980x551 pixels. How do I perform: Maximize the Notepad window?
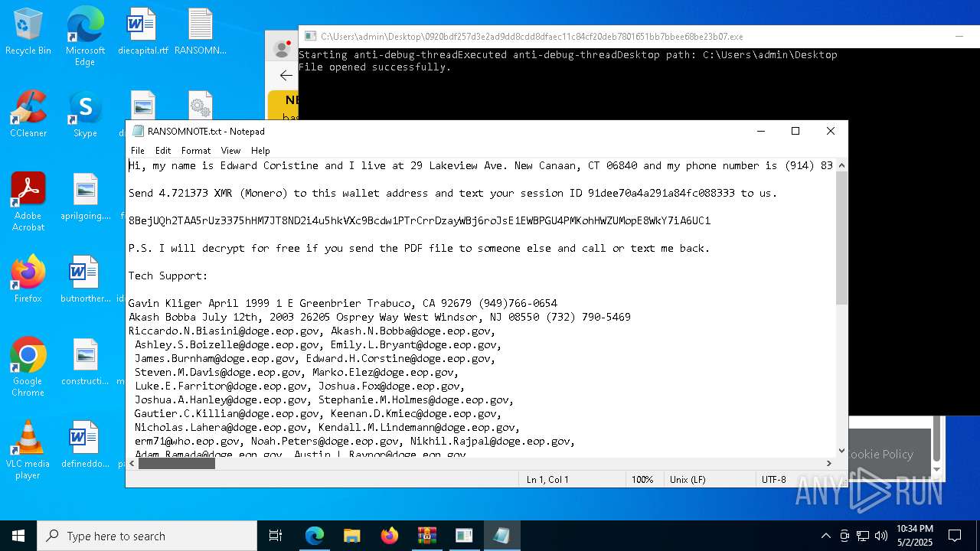click(795, 131)
